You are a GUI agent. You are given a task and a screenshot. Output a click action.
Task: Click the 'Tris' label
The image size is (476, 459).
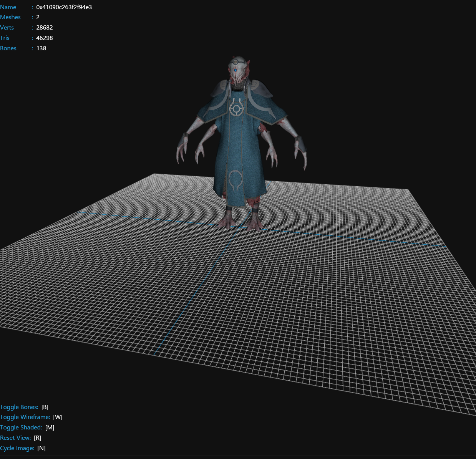point(5,38)
